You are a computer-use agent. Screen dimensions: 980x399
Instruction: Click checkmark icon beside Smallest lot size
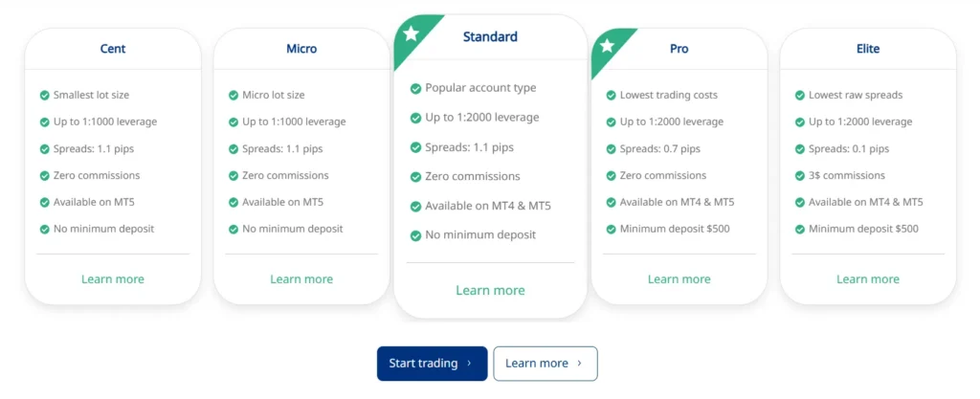click(x=44, y=96)
